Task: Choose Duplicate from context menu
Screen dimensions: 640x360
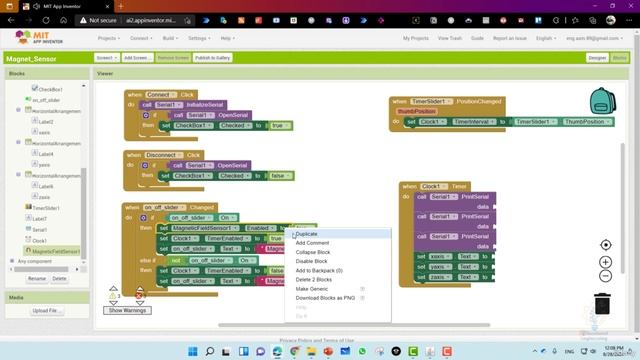Action: [338, 234]
